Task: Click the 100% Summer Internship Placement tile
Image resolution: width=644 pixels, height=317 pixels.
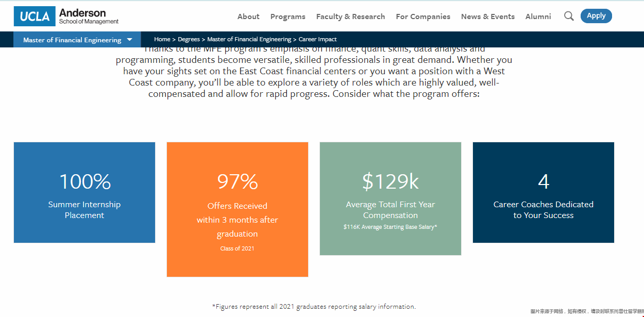Action: pos(84,192)
